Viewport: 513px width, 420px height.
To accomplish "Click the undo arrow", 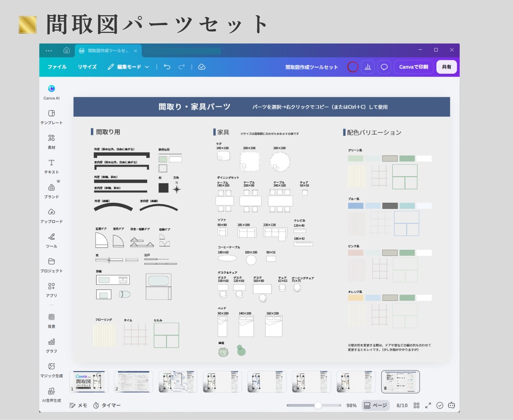I will click(x=167, y=67).
